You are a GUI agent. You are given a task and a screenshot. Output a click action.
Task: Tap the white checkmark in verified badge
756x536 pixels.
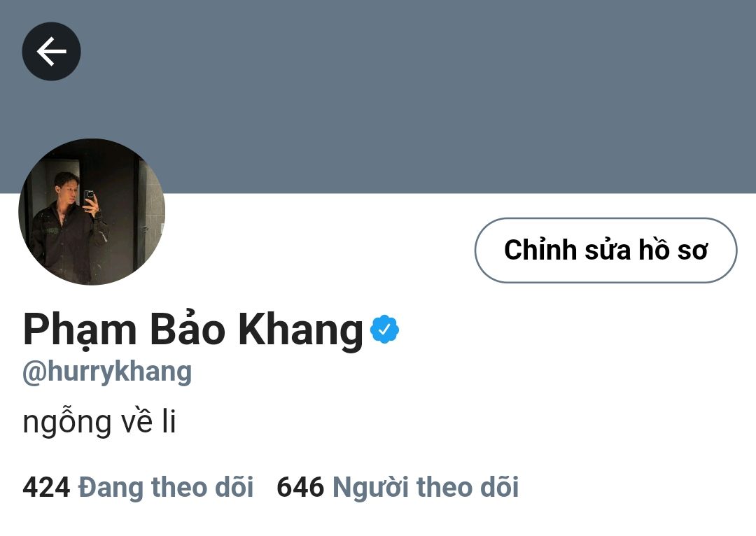(x=384, y=330)
